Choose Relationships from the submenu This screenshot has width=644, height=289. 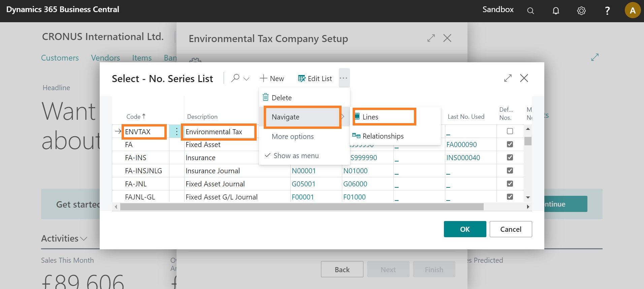[383, 136]
